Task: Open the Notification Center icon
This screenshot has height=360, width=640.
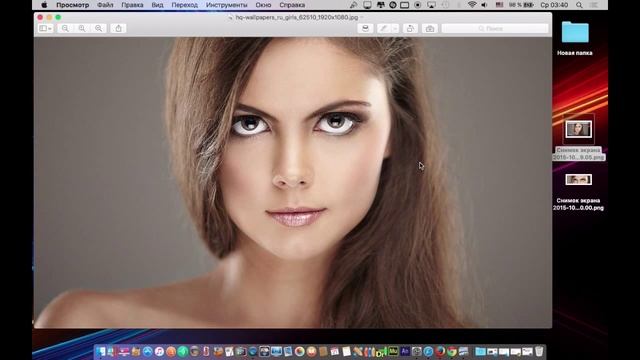Action: point(594,5)
